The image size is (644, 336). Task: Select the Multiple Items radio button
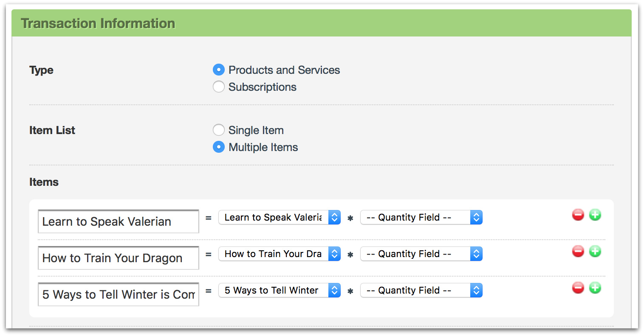tap(219, 147)
